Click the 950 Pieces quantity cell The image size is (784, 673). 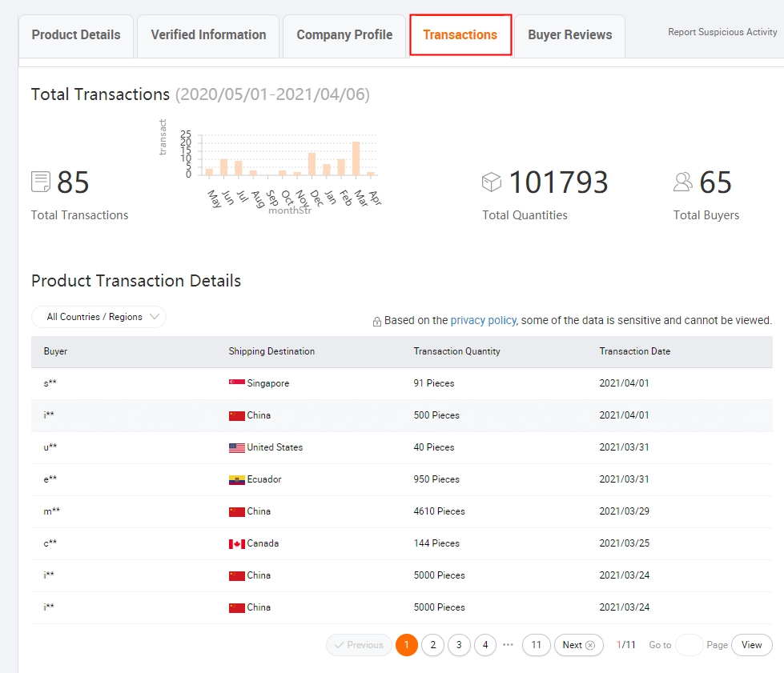436,479
